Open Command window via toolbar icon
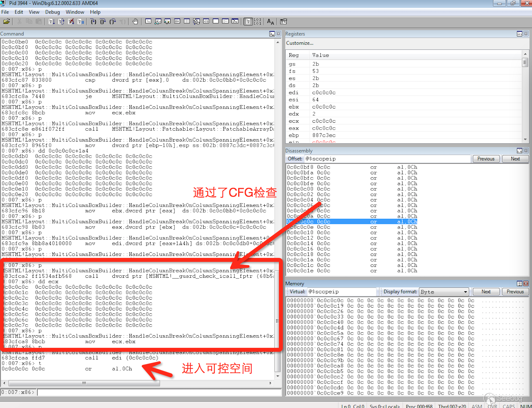Image resolution: width=532 pixels, height=408 pixels. point(148,21)
